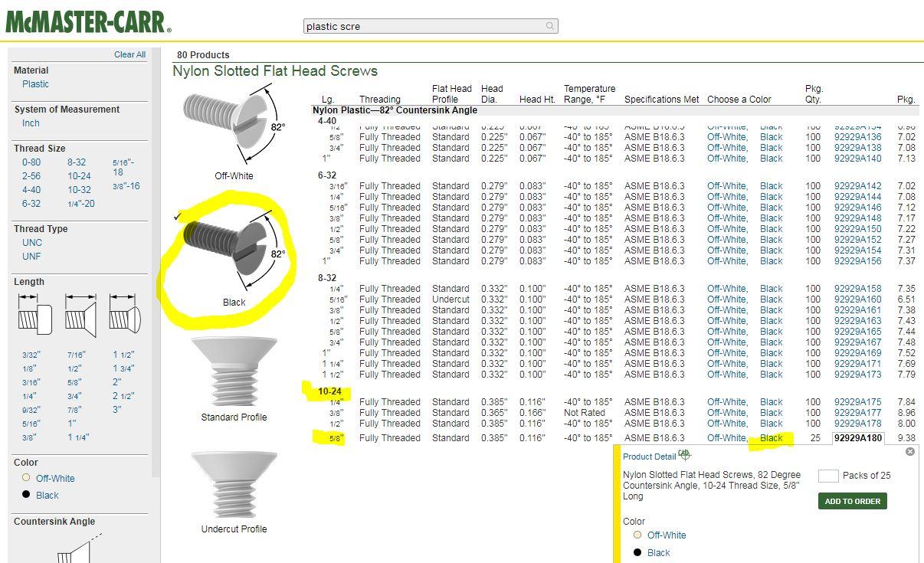
Task: Select Off-White swatch in Color filter
Action: tap(26, 478)
